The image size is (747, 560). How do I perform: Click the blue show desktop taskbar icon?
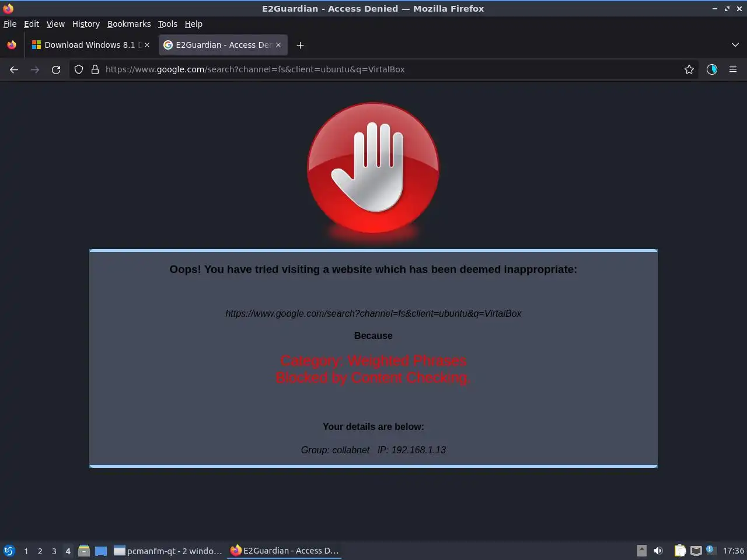click(x=101, y=551)
